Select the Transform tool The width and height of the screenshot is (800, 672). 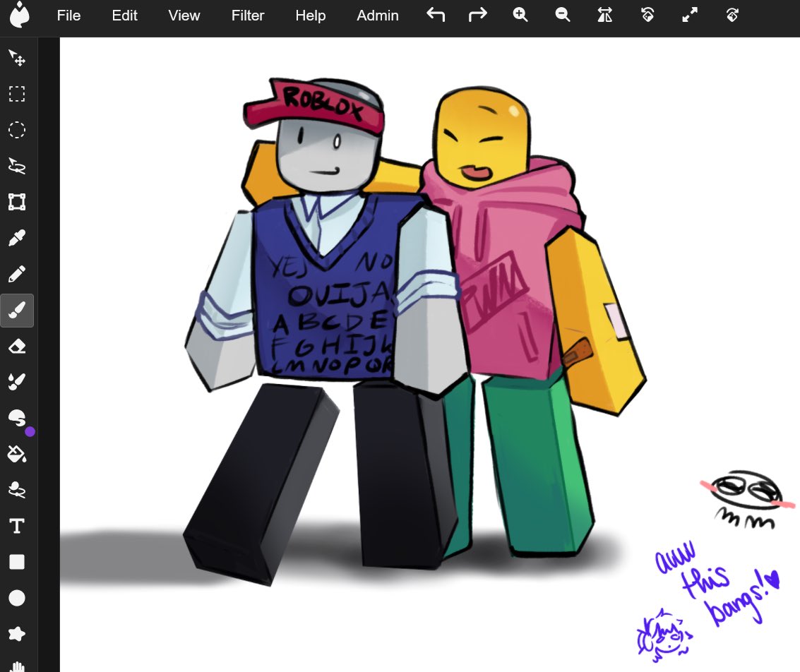[17, 202]
